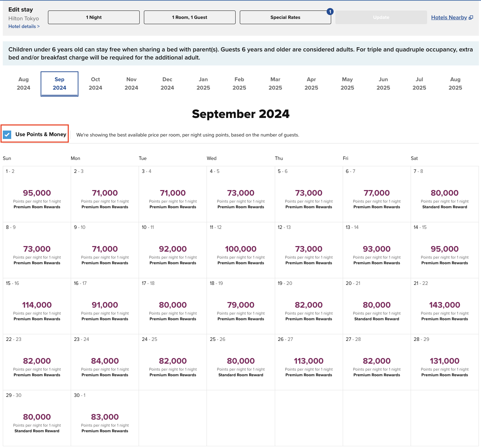Open the 1 Room, 1 Guest selector

tap(189, 17)
